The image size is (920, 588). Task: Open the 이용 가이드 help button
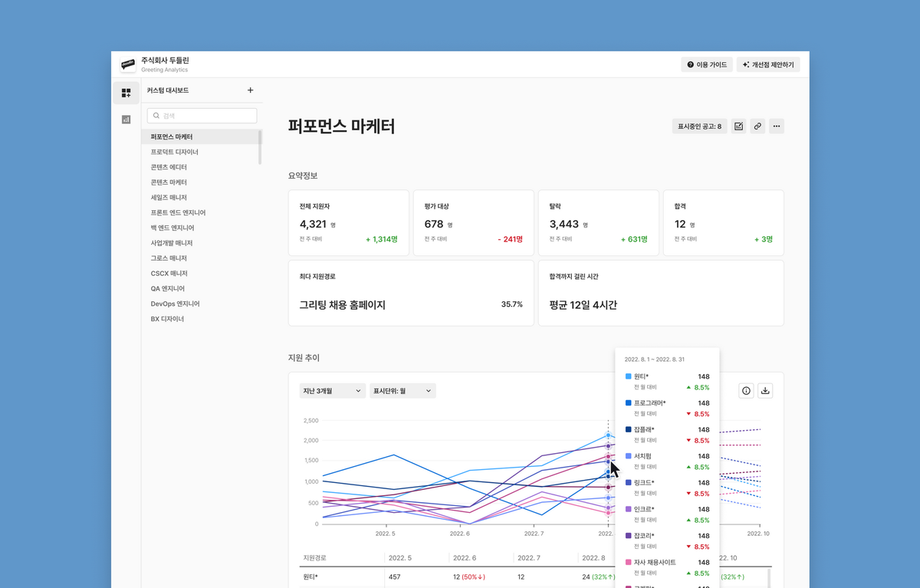click(706, 65)
